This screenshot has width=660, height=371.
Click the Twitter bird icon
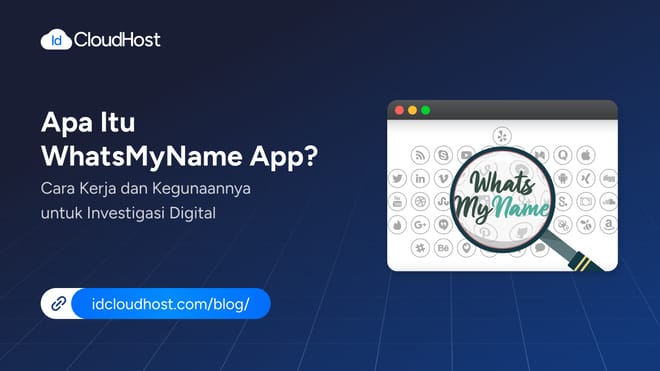(397, 178)
